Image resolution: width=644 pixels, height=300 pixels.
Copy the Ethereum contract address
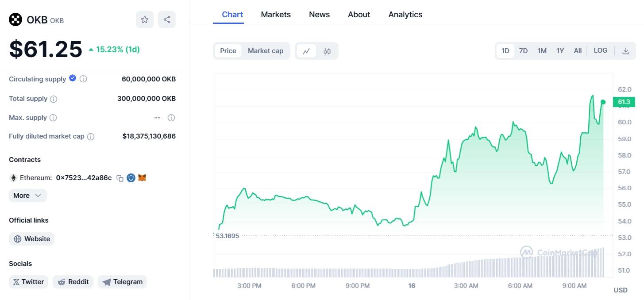[120, 178]
